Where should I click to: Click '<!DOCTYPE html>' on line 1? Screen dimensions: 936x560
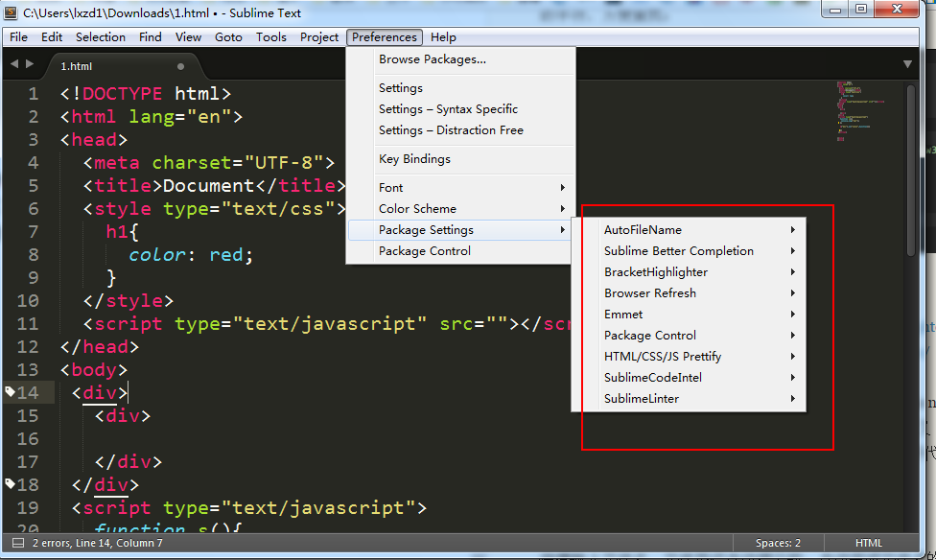coord(146,94)
